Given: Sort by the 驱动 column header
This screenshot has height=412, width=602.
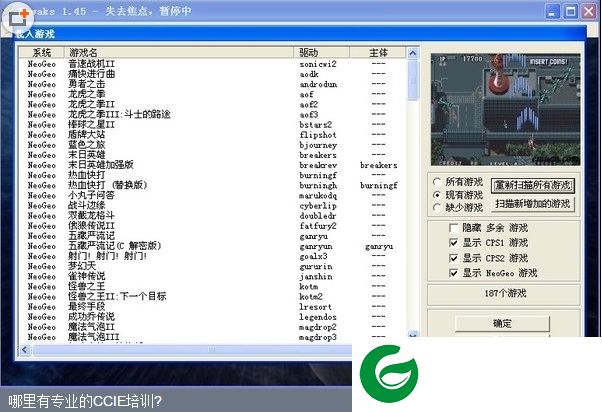Looking at the screenshot, I should pyautogui.click(x=322, y=53).
